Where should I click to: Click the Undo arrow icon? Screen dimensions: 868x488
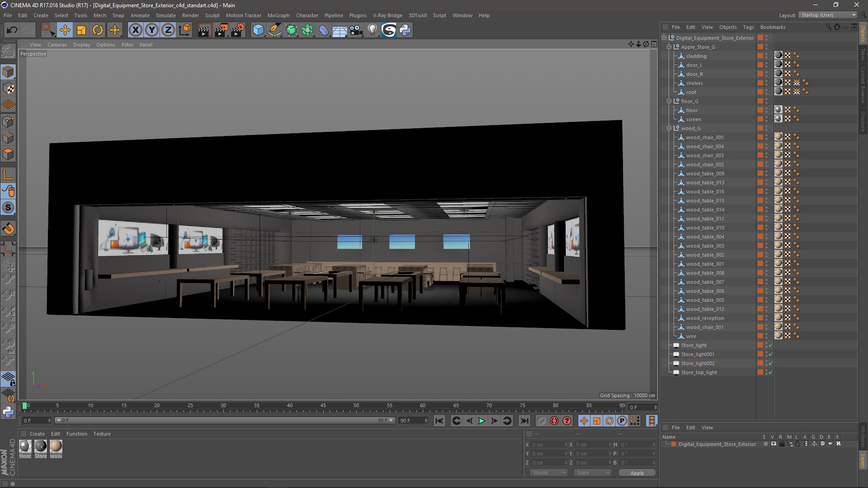[12, 30]
